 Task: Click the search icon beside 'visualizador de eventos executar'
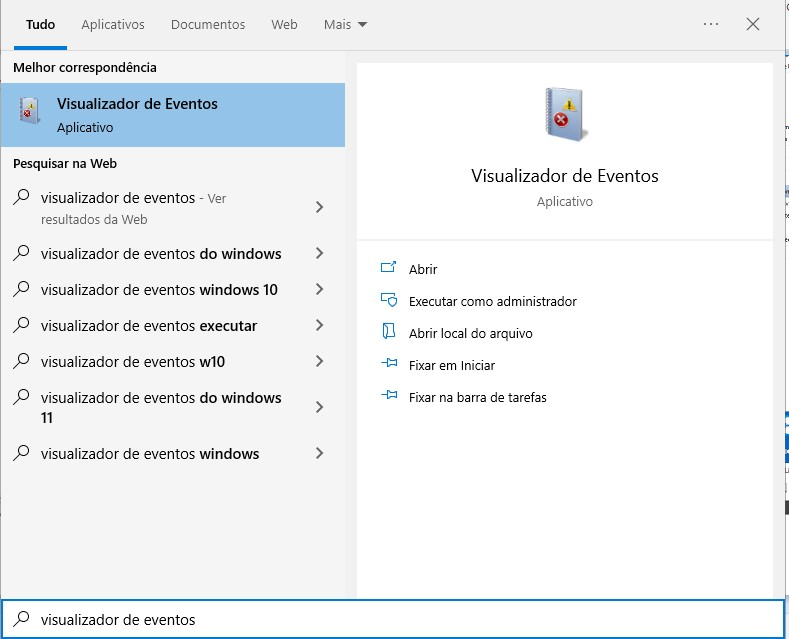click(x=21, y=325)
